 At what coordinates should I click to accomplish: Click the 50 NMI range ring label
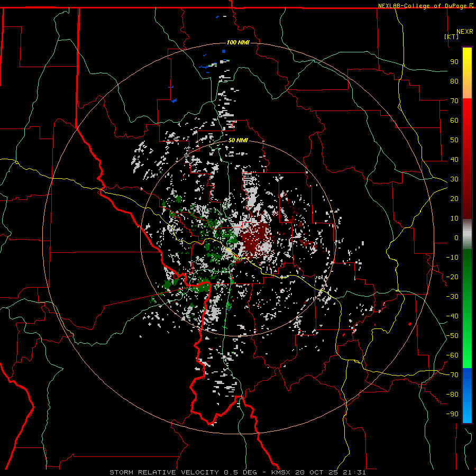pyautogui.click(x=238, y=140)
